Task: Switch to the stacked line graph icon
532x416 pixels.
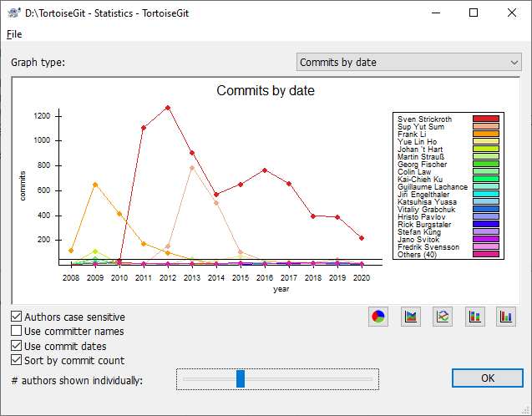Action: point(411,317)
